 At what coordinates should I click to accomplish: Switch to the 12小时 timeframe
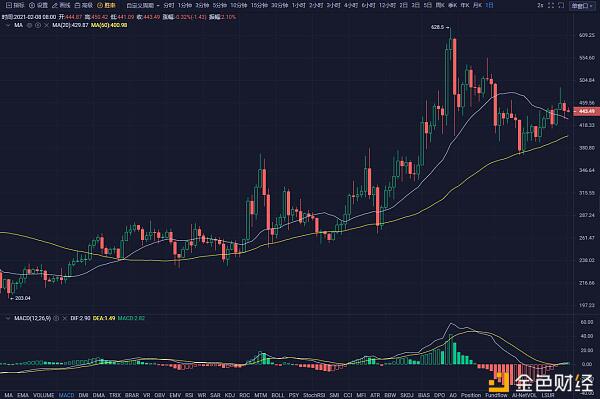click(x=387, y=5)
